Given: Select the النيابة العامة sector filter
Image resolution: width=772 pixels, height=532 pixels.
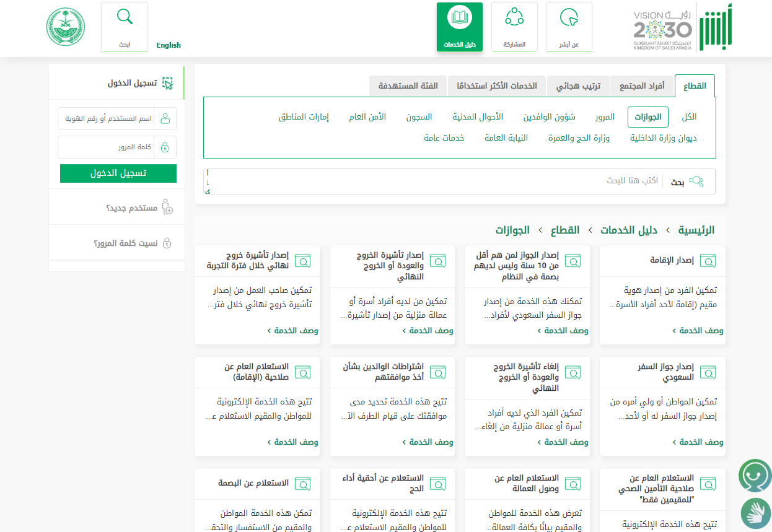Looking at the screenshot, I should click(506, 138).
